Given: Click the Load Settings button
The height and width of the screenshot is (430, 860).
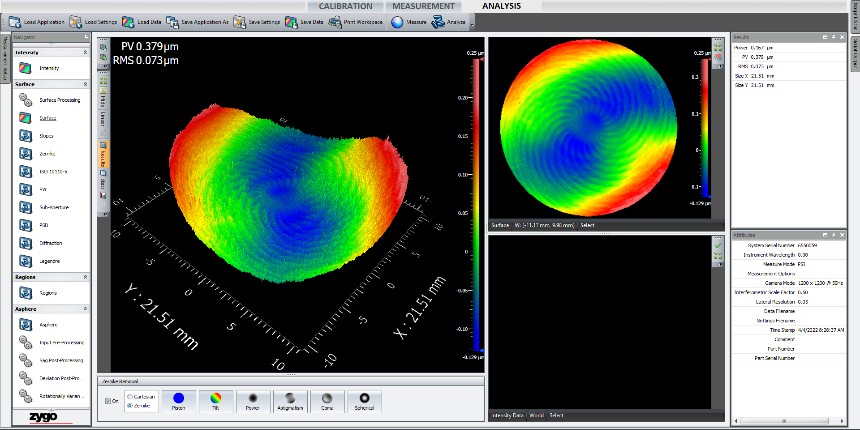Looking at the screenshot, I should [x=88, y=21].
